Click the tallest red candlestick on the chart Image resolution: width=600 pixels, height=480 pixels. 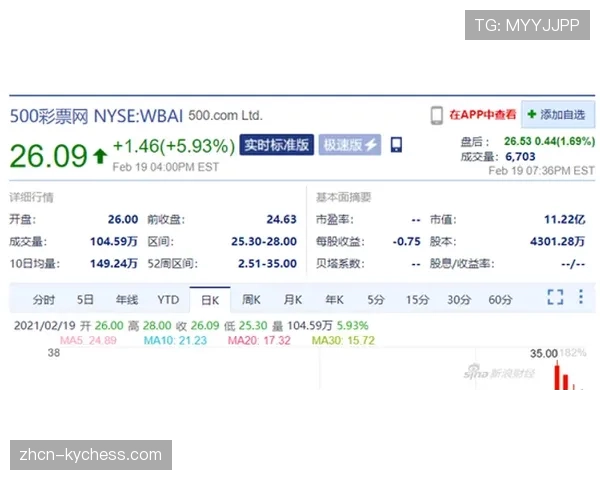[557, 377]
